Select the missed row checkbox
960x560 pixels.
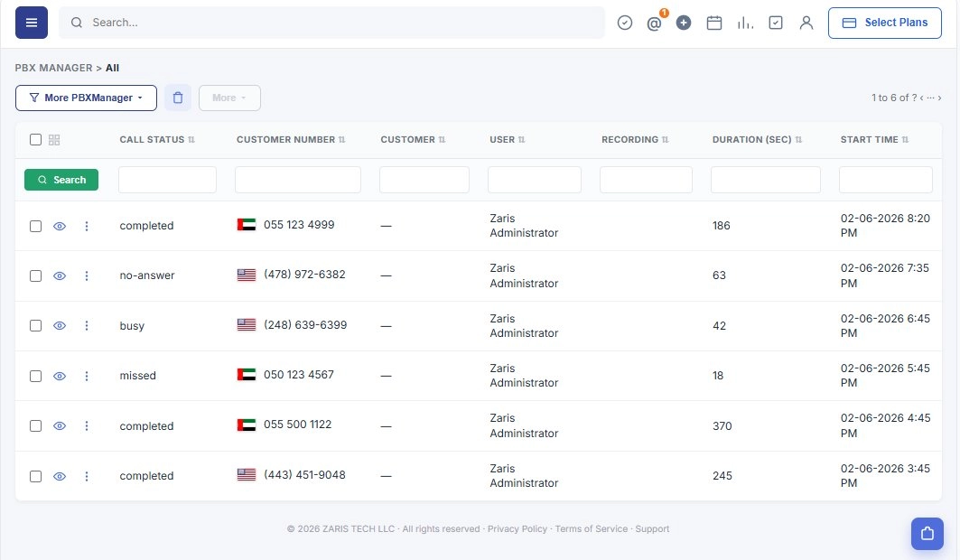coord(35,376)
